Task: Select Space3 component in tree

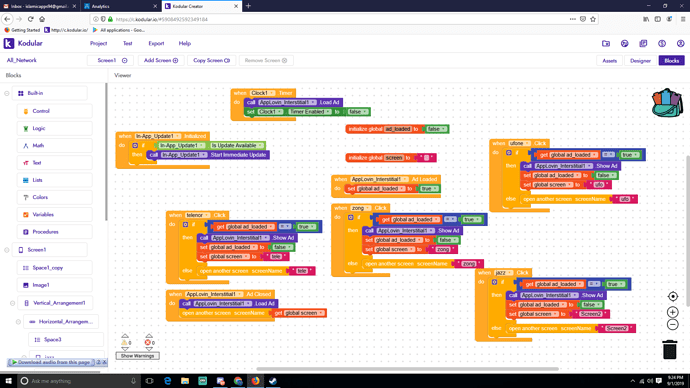Action: point(66,340)
